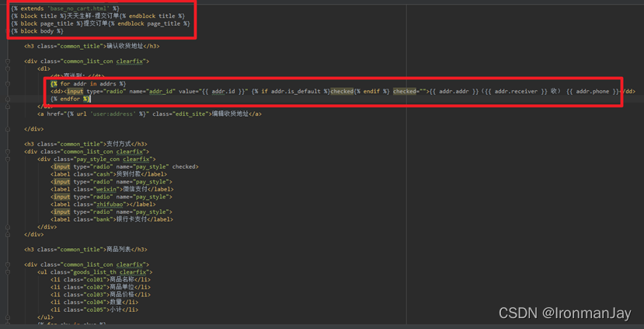
Task: Click the label class="cash" 货到付款 line
Action: (109, 174)
